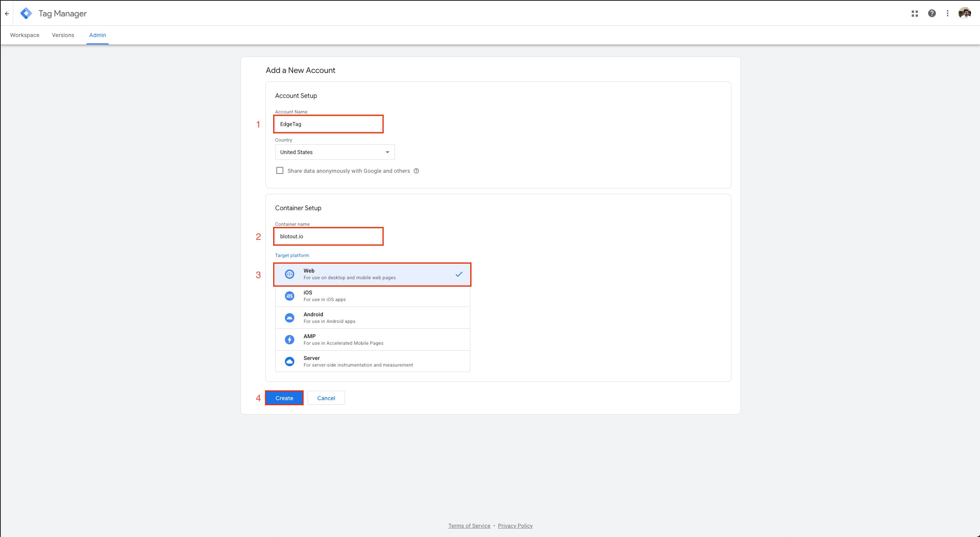Click the Tag Manager logo

[26, 14]
